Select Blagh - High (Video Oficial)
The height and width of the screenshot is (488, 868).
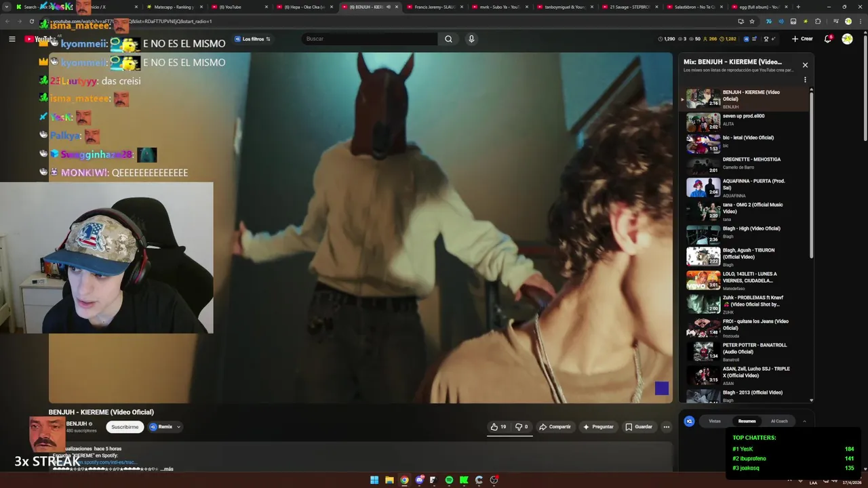746,235
